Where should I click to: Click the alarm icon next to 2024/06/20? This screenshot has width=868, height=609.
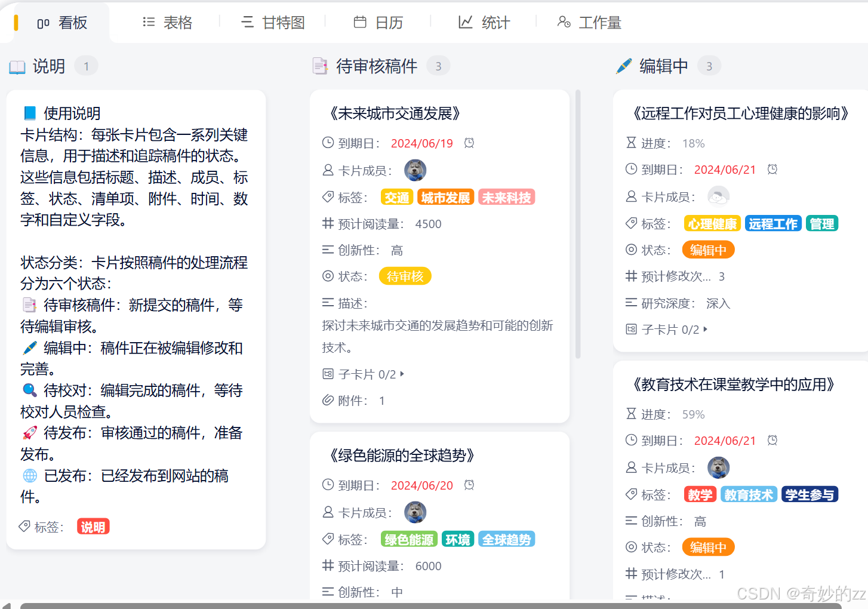(469, 485)
